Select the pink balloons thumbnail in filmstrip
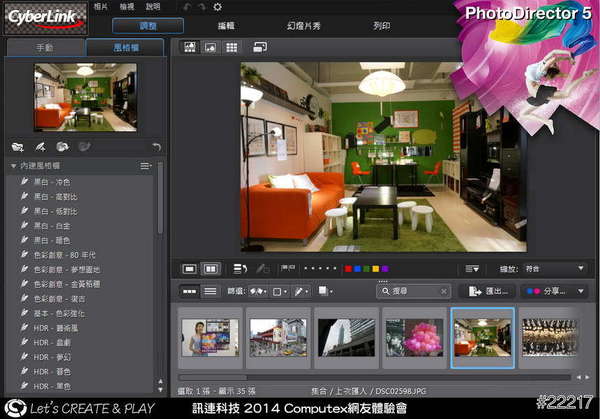Viewport: 600px width, 419px height. (x=412, y=338)
